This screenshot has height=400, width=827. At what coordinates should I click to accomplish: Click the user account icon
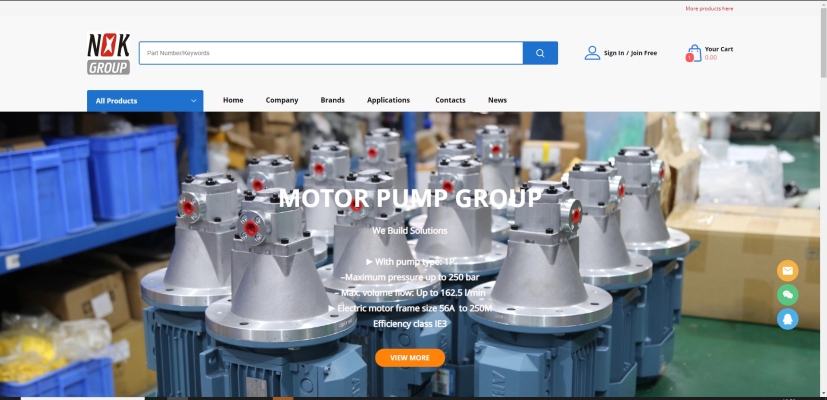coord(592,53)
